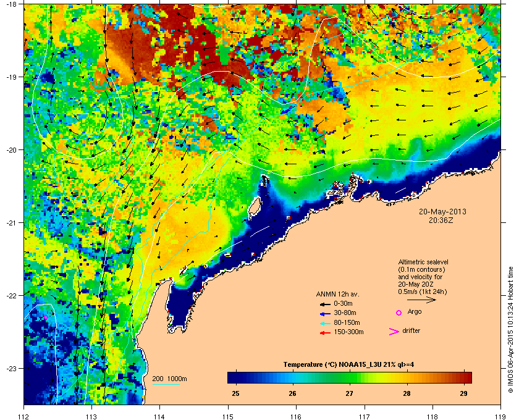
Task: Click the latitude axis label -23
Action: [x=11, y=368]
